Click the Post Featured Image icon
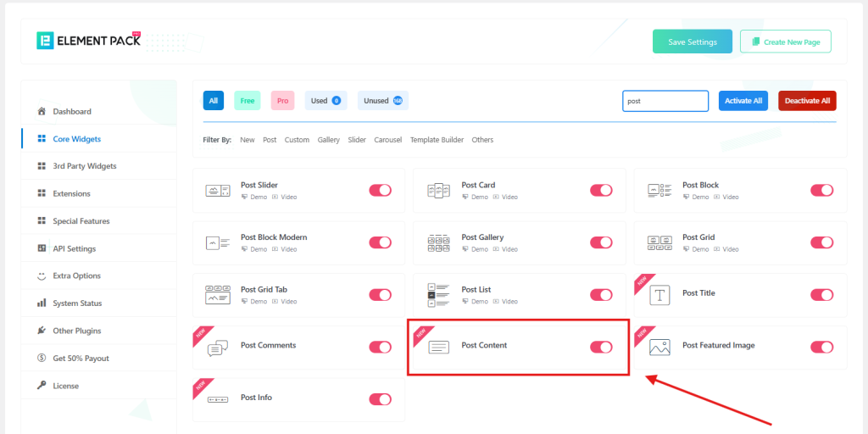The height and width of the screenshot is (434, 868). [x=659, y=348]
